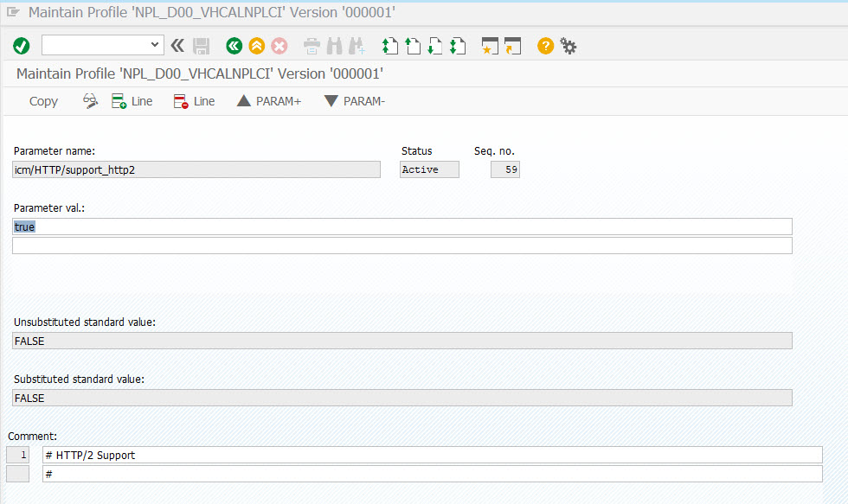Click the Display/Change pencil icon

89,101
